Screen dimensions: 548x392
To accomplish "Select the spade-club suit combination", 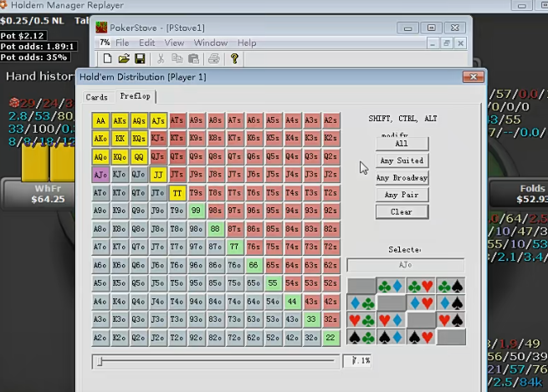I will point(361,337).
